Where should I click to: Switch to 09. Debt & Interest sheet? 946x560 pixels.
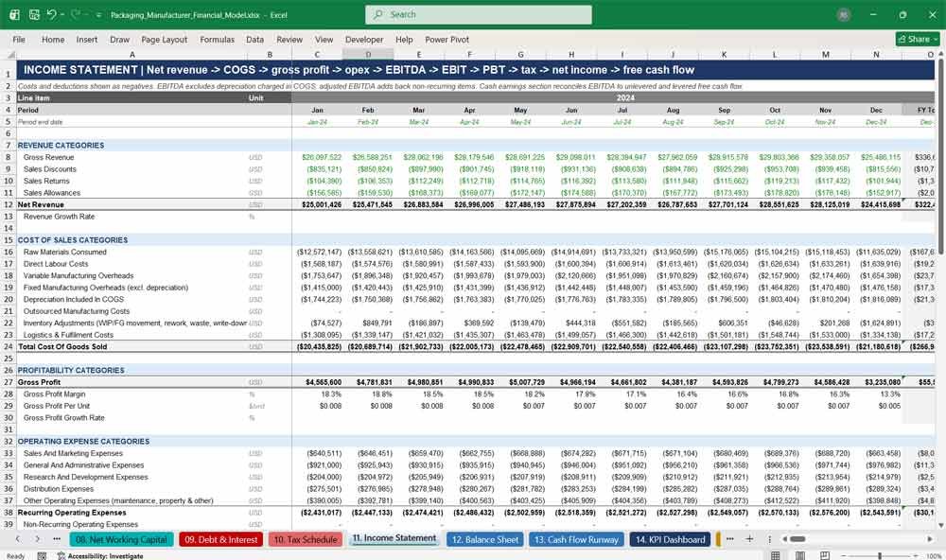pyautogui.click(x=220, y=539)
